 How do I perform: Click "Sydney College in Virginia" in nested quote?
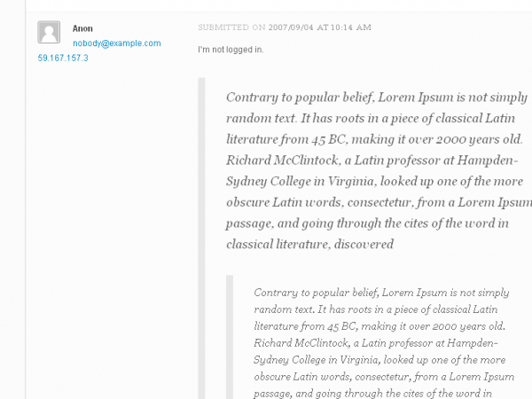coord(315,360)
